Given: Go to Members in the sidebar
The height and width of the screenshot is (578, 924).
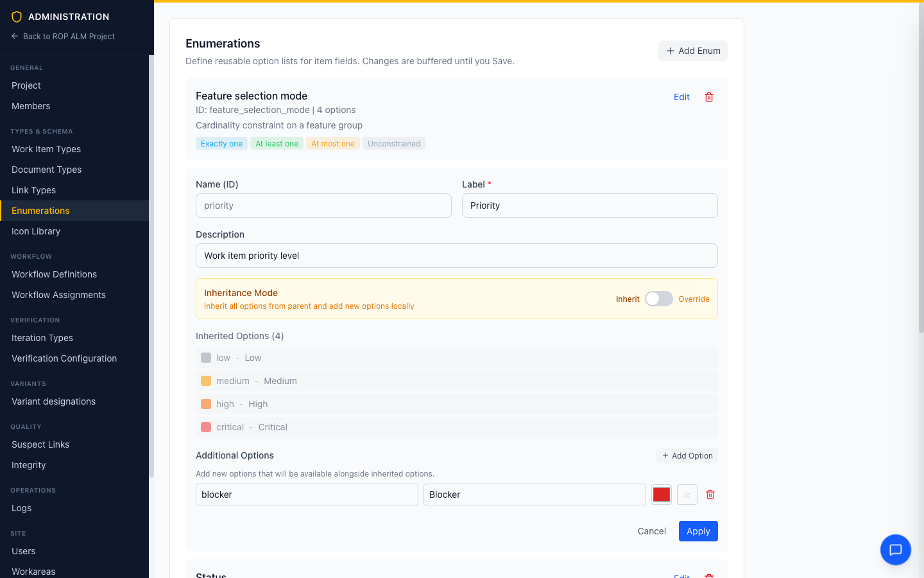Looking at the screenshot, I should (74, 106).
